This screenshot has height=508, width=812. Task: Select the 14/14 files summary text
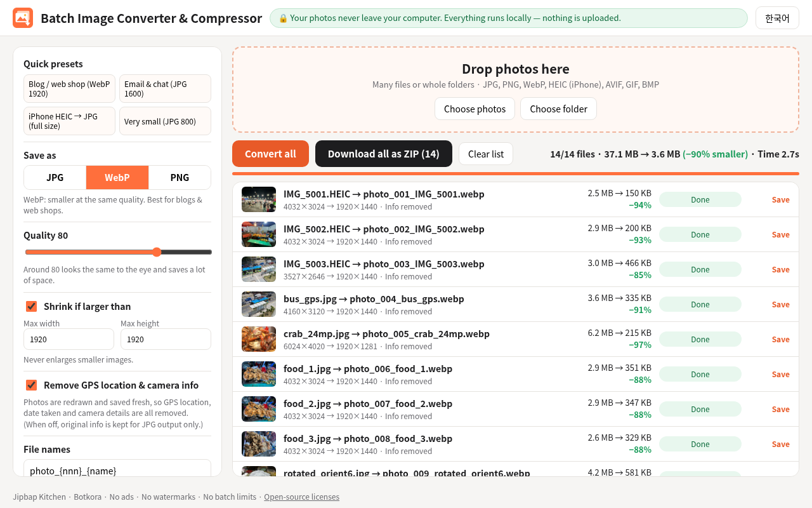674,154
